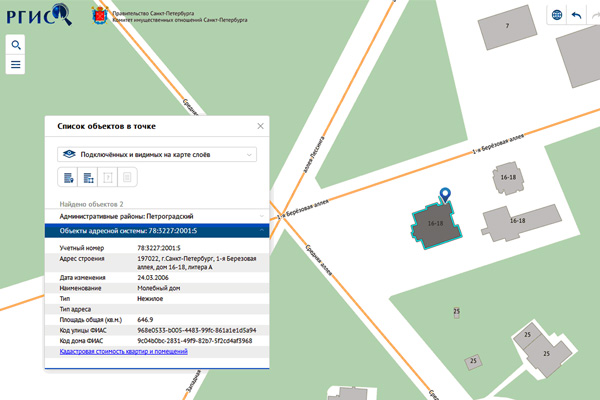Open the map search magnifier tool
Screen dimensions: 600x400
pos(16,45)
